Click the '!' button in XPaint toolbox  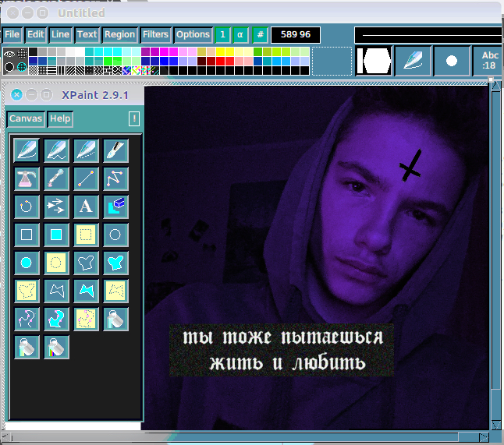134,118
